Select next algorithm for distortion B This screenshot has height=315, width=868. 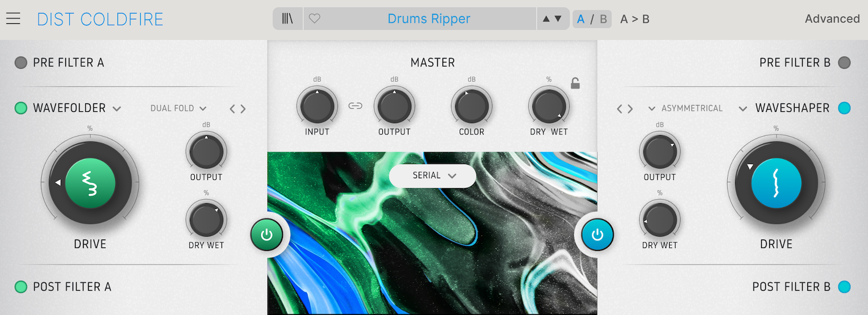click(x=631, y=108)
